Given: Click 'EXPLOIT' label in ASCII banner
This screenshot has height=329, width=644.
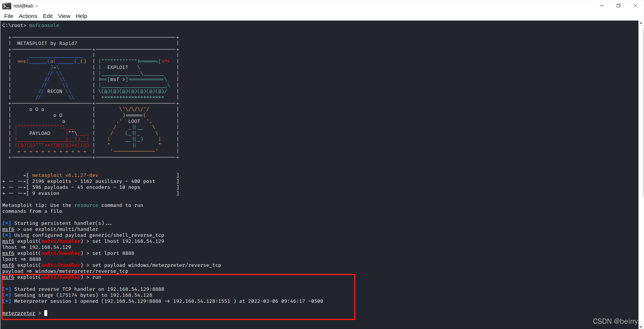Looking at the screenshot, I should pyautogui.click(x=118, y=67).
